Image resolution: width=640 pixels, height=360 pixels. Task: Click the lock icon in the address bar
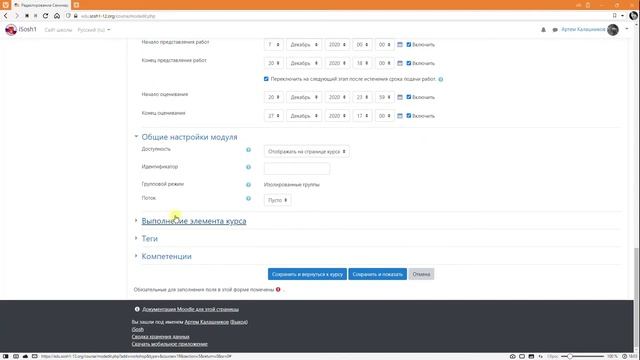[76, 16]
